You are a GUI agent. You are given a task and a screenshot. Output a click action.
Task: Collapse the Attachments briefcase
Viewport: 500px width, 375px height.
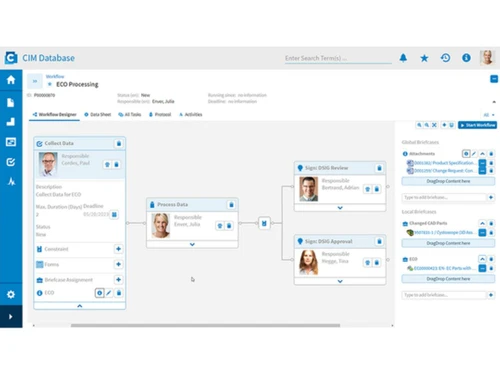(482, 154)
